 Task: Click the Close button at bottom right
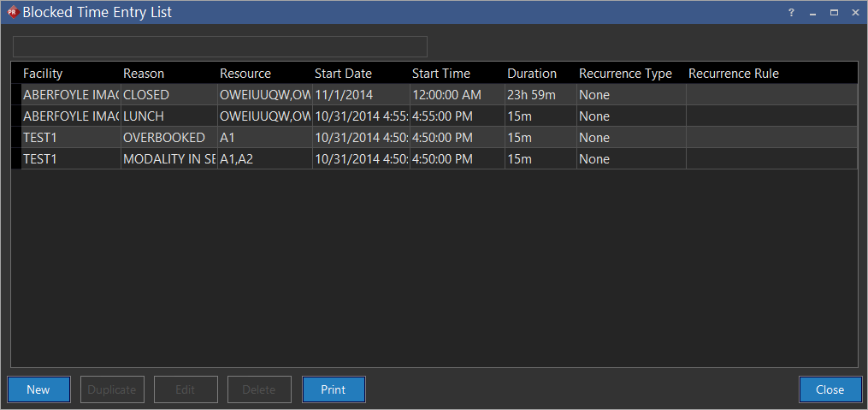(x=830, y=389)
